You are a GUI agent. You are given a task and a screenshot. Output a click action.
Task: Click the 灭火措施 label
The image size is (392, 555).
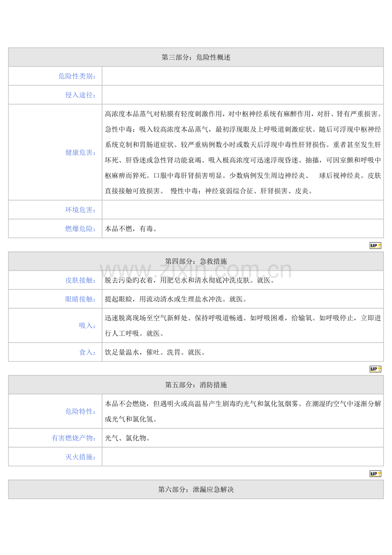coord(81,457)
